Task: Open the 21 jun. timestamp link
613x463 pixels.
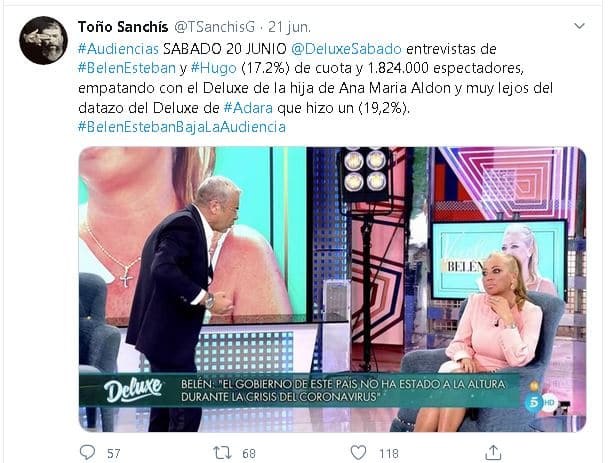Action: tap(290, 27)
